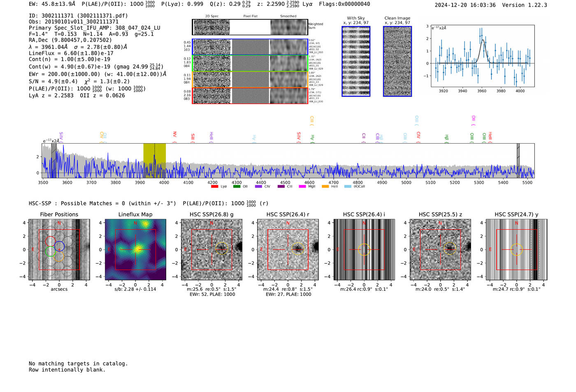This screenshot has width=576, height=392.
Task: Click the Pixel Flat column header
Action: (250, 16)
